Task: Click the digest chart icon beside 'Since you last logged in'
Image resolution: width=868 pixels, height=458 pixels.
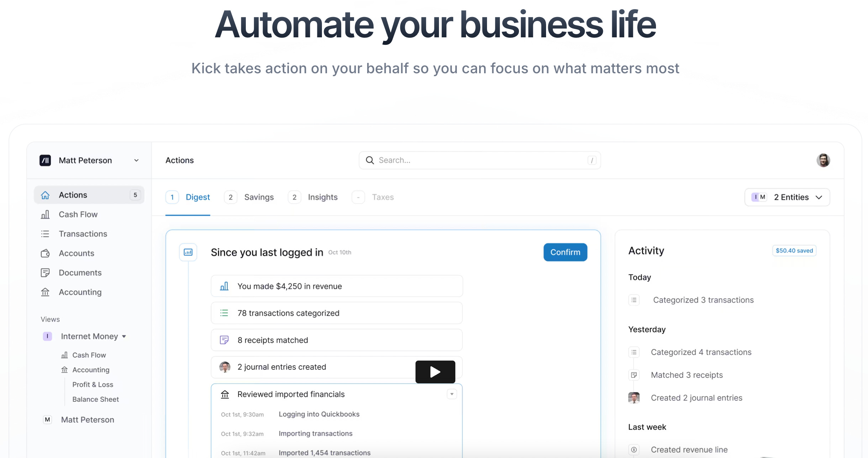Action: pyautogui.click(x=188, y=252)
